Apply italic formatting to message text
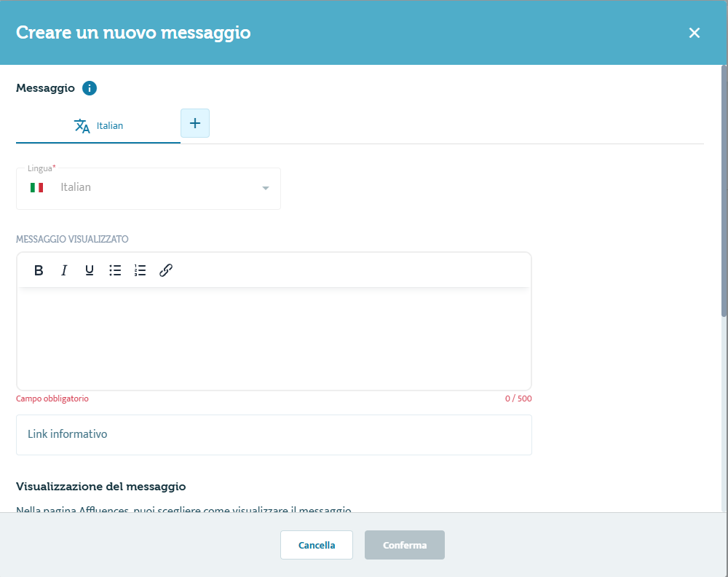The height and width of the screenshot is (577, 728). (64, 270)
